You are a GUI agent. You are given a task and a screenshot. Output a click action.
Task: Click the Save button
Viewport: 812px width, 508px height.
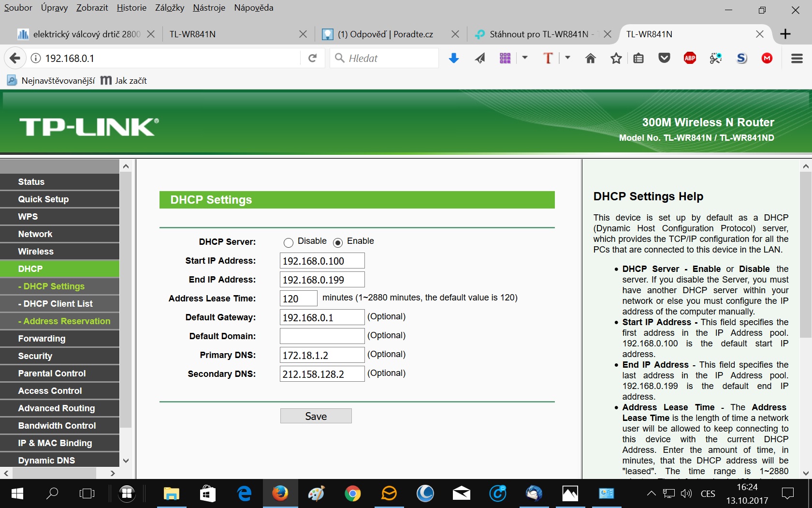click(x=316, y=416)
